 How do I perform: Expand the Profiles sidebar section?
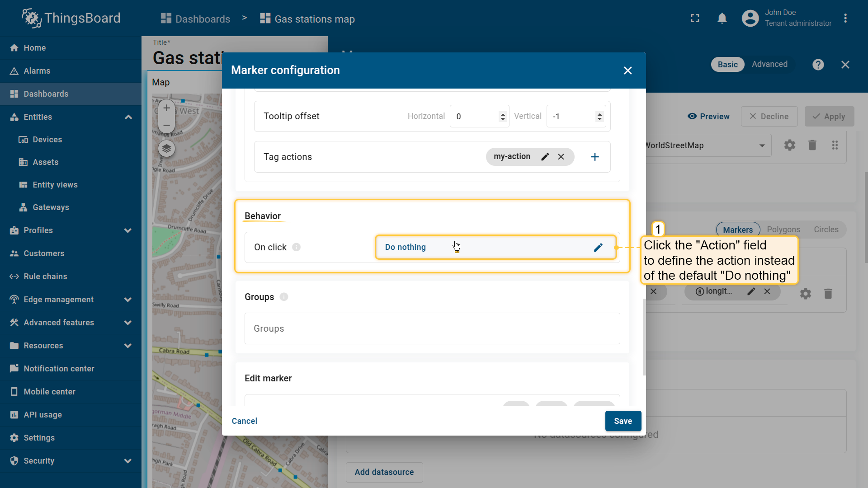tap(128, 230)
